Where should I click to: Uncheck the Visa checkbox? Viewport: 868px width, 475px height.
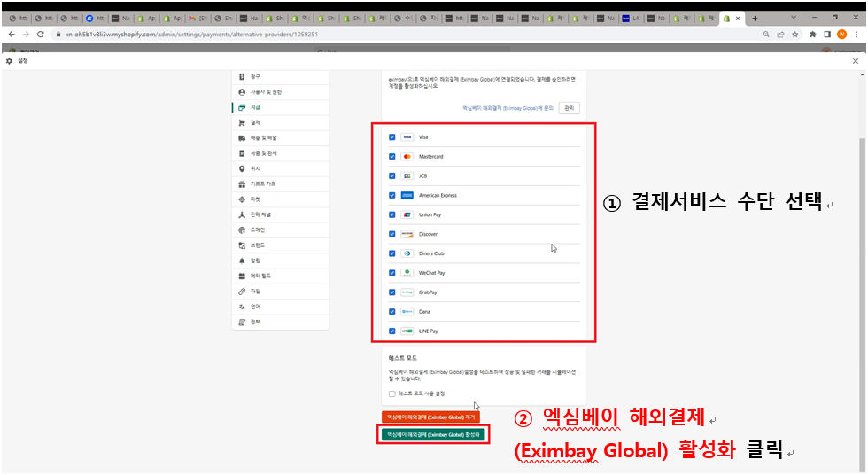coord(391,137)
